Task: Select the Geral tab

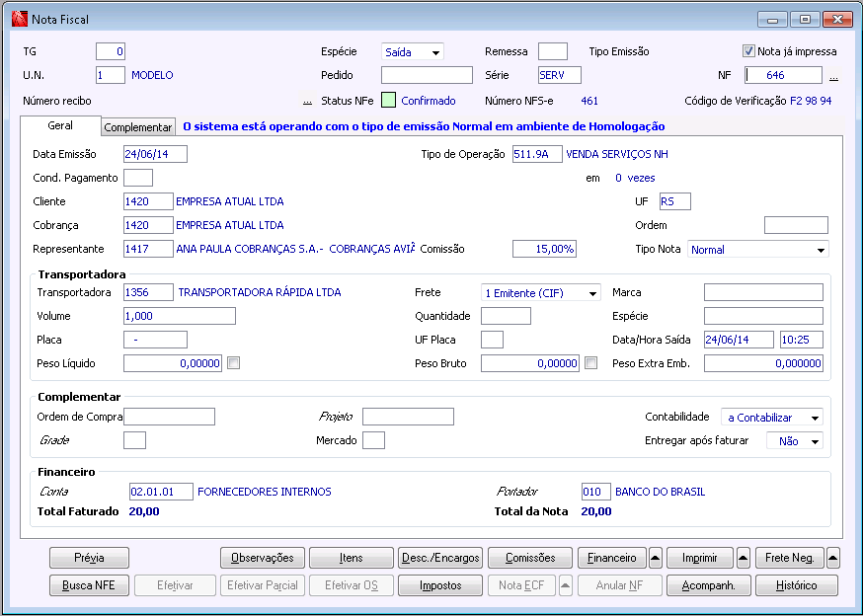Action: 60,126
